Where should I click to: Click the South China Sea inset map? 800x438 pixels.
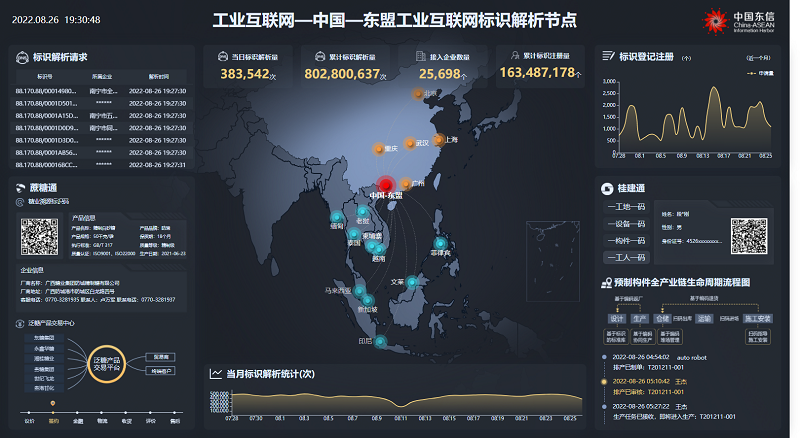[553, 261]
